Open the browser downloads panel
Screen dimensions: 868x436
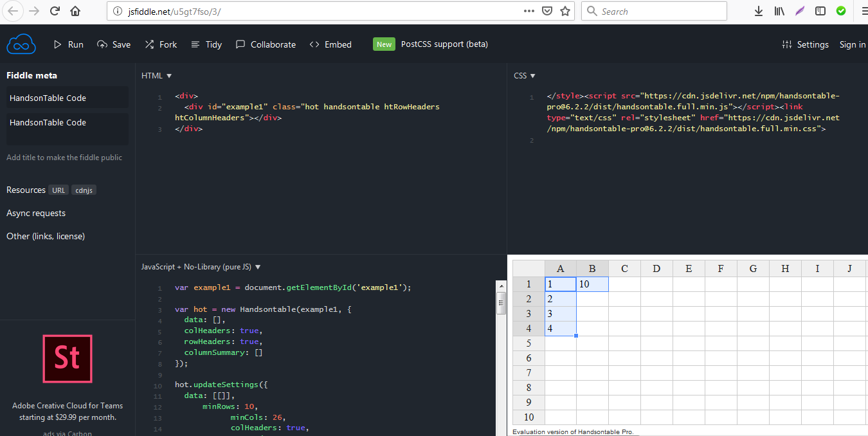click(759, 11)
